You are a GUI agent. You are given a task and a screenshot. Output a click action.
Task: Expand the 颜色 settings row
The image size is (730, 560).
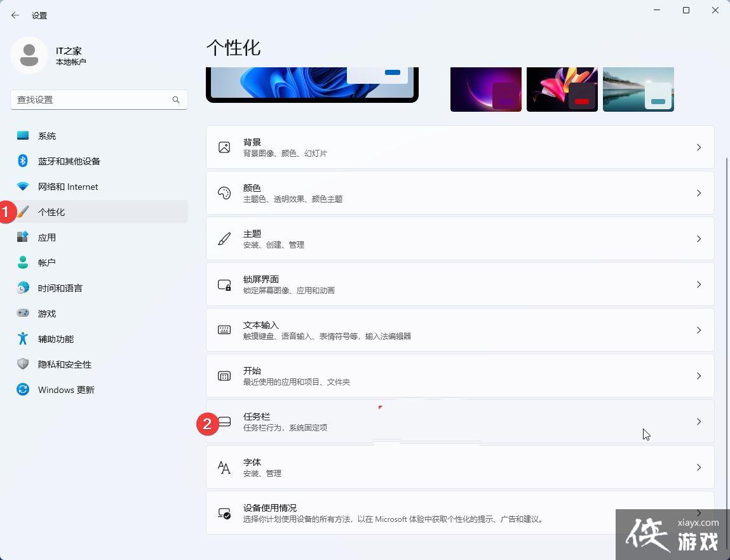point(460,192)
